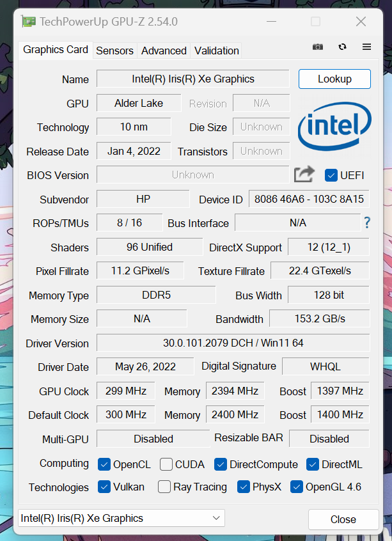
Task: Click the Resizable BAR value Disabled
Action: [x=329, y=439]
